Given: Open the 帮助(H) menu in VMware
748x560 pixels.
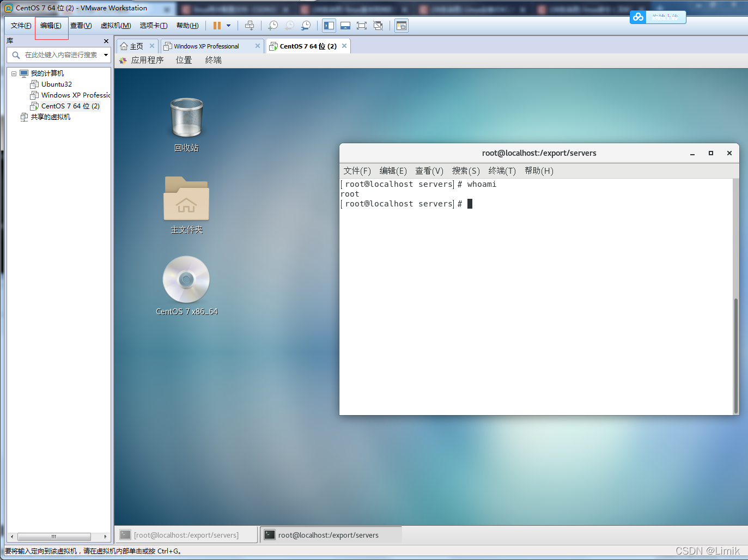Looking at the screenshot, I should [x=187, y=26].
